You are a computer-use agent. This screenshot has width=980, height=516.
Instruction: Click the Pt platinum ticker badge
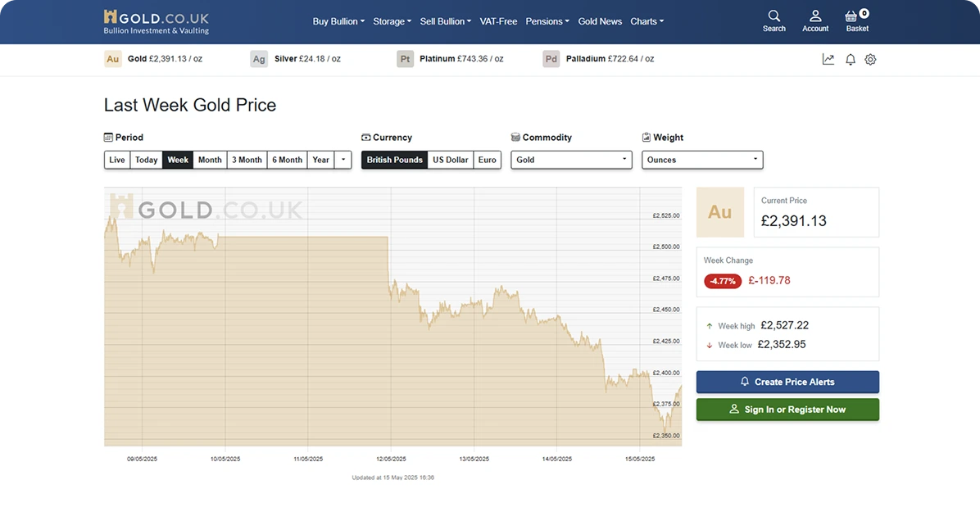tap(405, 59)
